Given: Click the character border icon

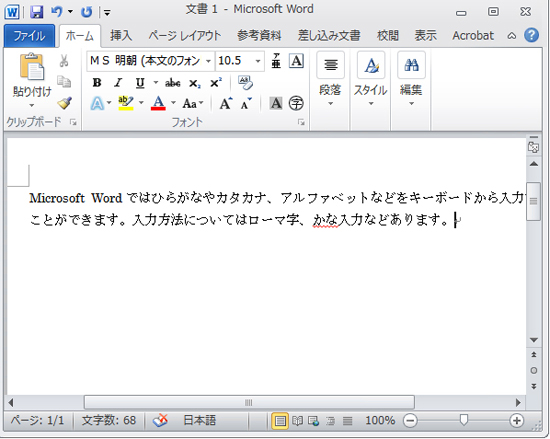Looking at the screenshot, I should [x=296, y=61].
